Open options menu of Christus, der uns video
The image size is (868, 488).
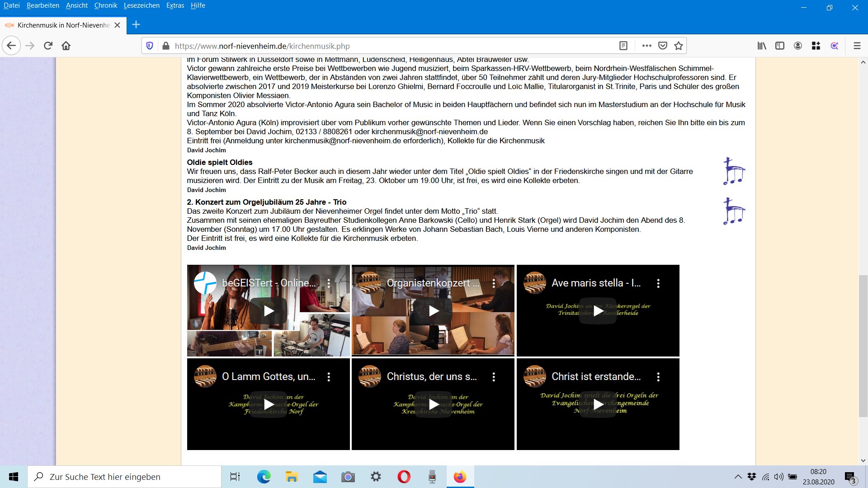[494, 377]
